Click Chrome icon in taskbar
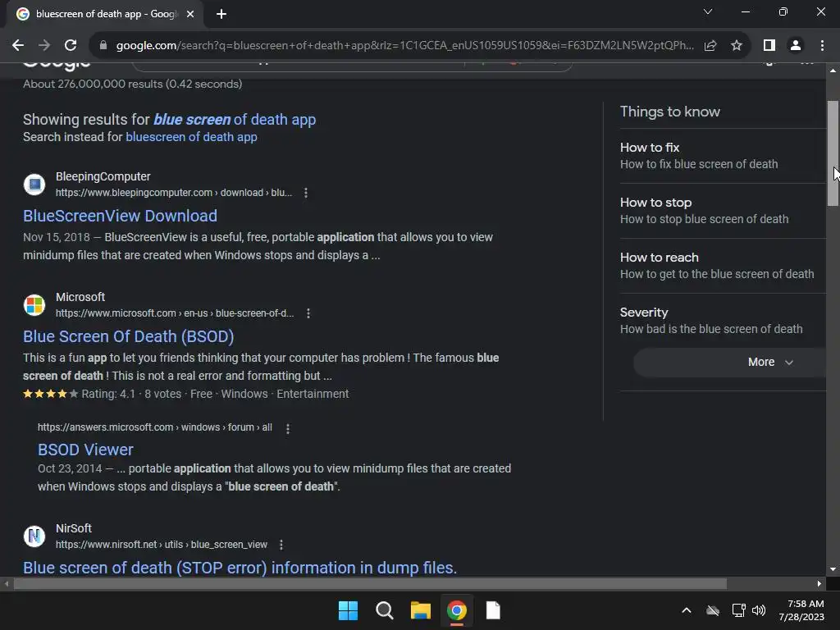840x630 pixels. pos(457,610)
